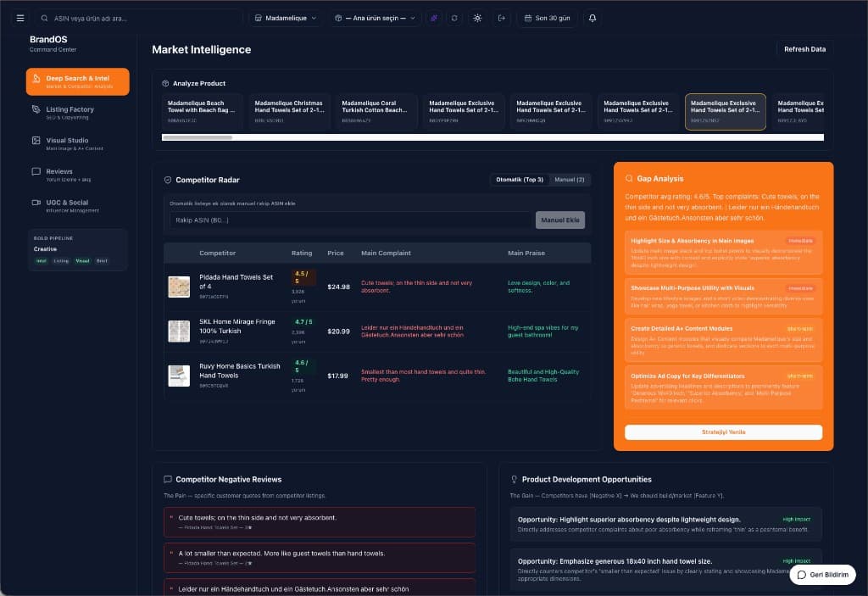Click the Geri Bildirim chat bubble icon
This screenshot has width=868, height=596.
tap(802, 575)
